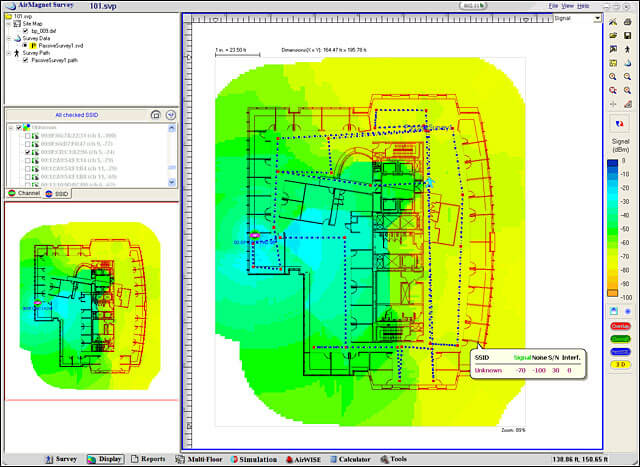Click the zoom in magnifier icon
Image resolution: width=640 pixels, height=467 pixels.
[x=612, y=76]
